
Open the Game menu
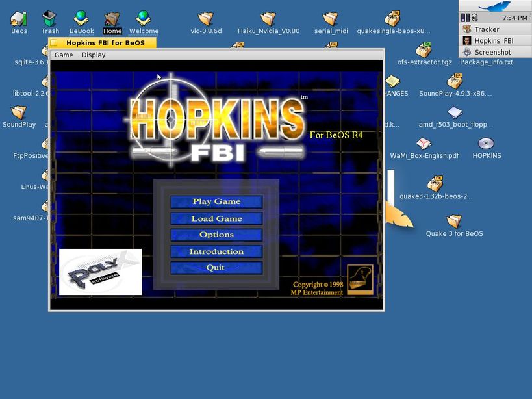click(64, 55)
